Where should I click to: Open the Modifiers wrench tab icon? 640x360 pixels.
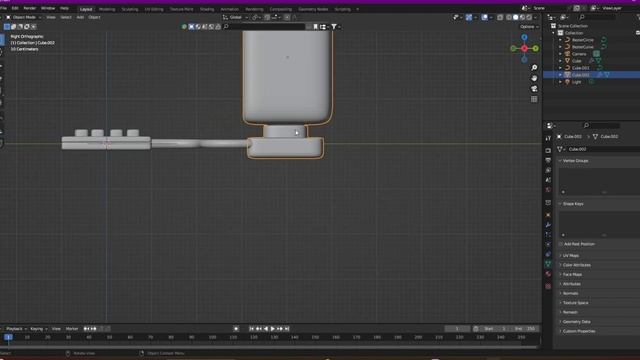pos(548,225)
